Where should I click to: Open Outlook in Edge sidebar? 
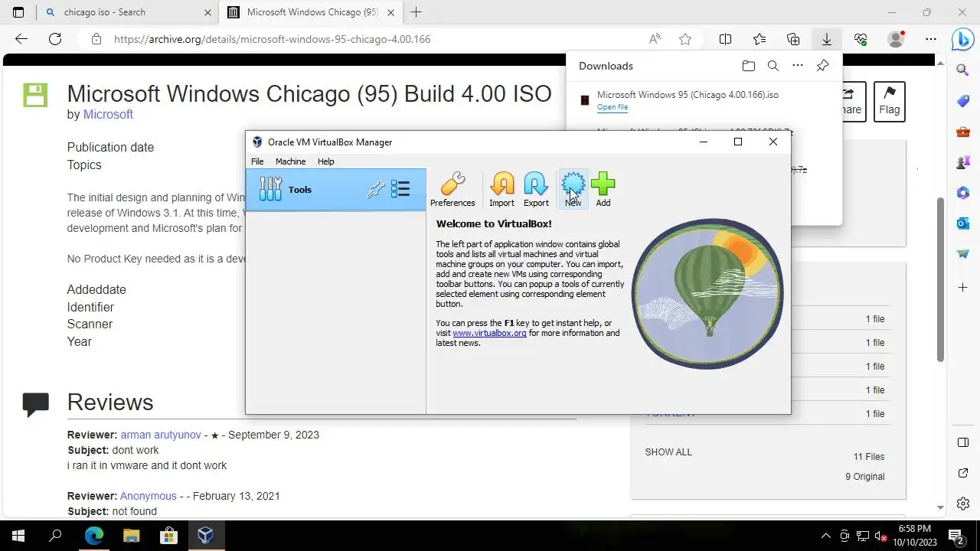[x=963, y=223]
